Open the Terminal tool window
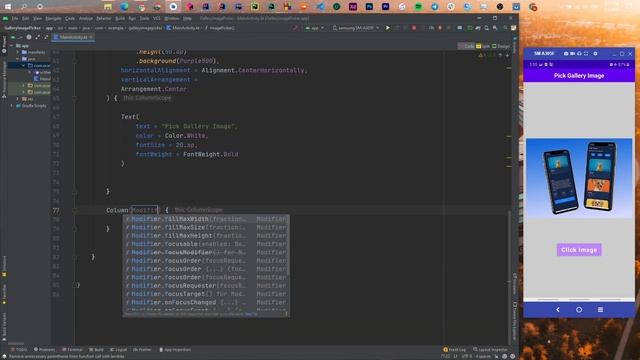This screenshot has height=360, width=640. (x=72, y=350)
